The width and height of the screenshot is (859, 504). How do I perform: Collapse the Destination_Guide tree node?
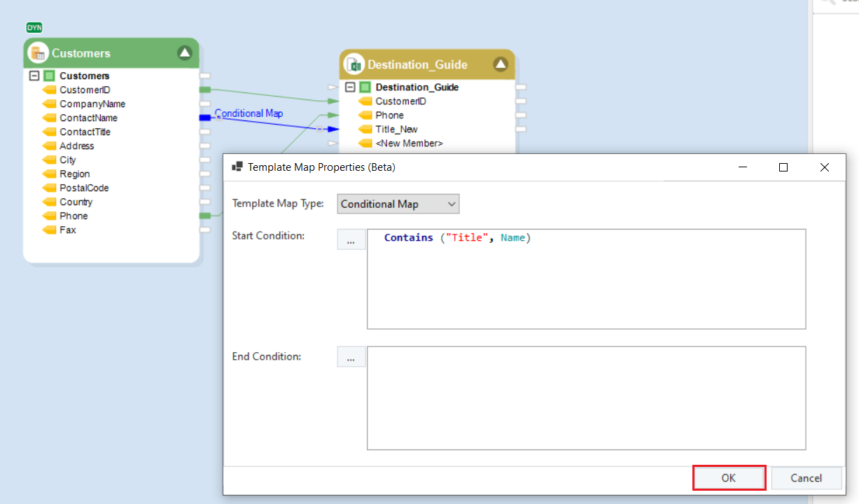[350, 87]
